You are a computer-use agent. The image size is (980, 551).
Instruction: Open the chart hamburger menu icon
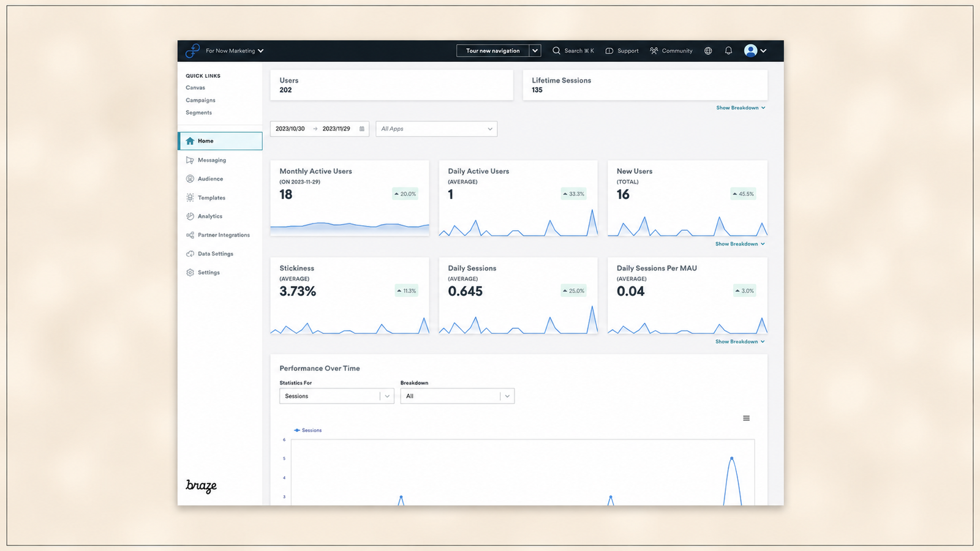[x=746, y=418]
